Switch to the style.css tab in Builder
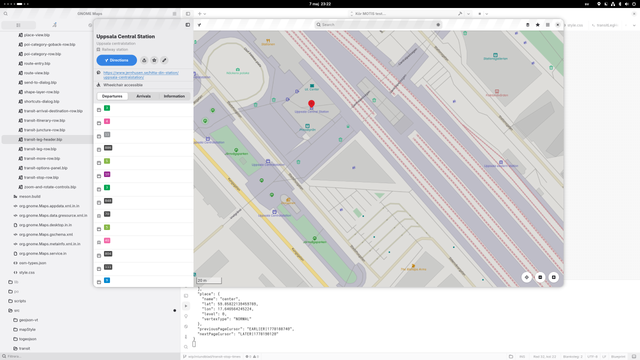The height and width of the screenshot is (360, 640). coord(575,25)
